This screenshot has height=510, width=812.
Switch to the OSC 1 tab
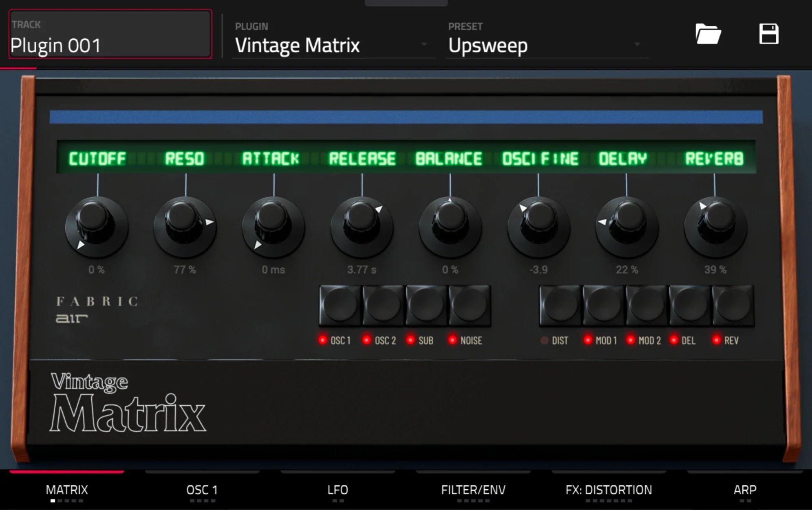coord(202,490)
